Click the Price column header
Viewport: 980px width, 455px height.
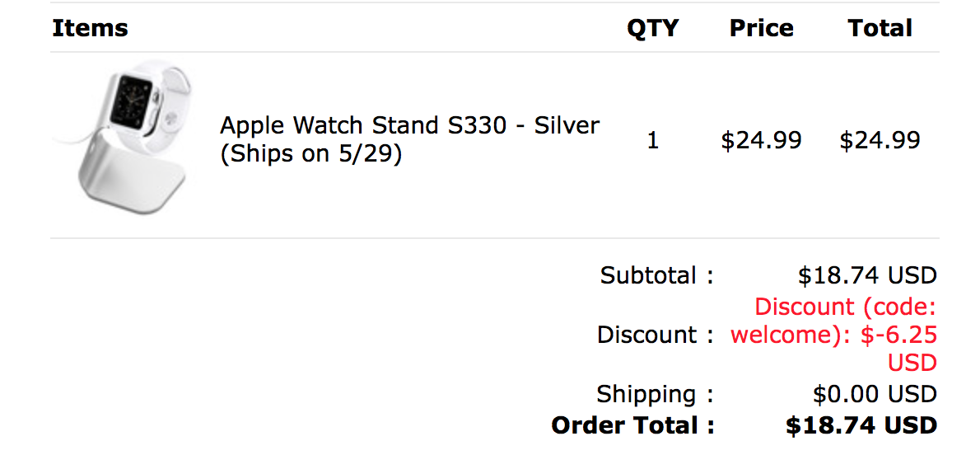pos(761,28)
